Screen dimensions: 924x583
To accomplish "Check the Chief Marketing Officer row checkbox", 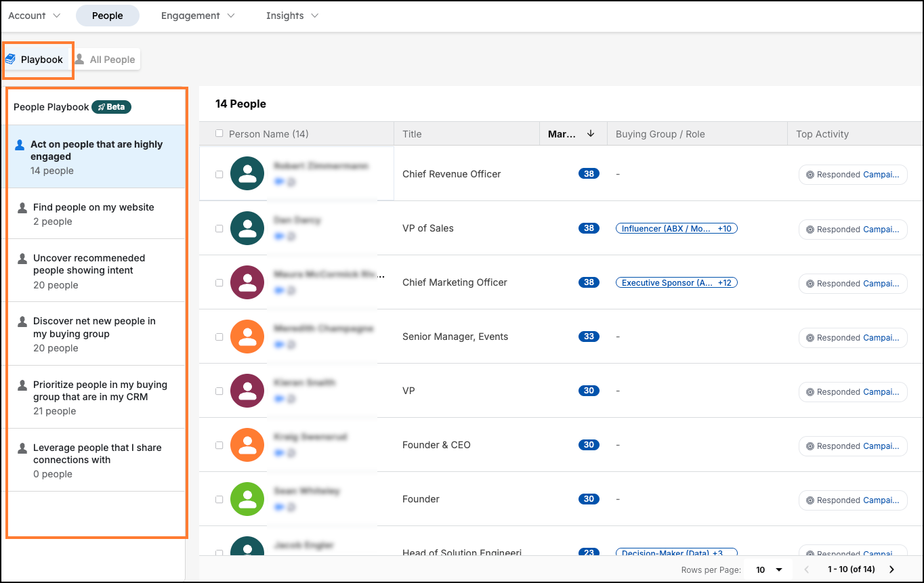I will coord(219,282).
